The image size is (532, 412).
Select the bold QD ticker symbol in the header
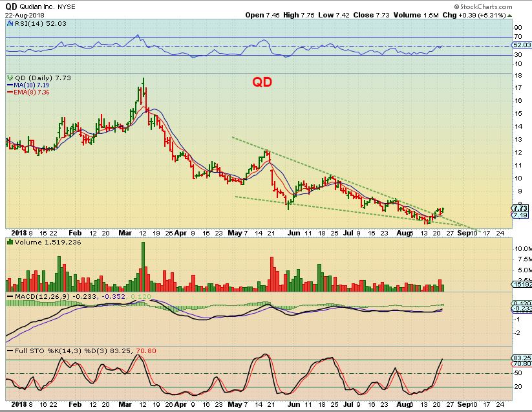(11, 6)
